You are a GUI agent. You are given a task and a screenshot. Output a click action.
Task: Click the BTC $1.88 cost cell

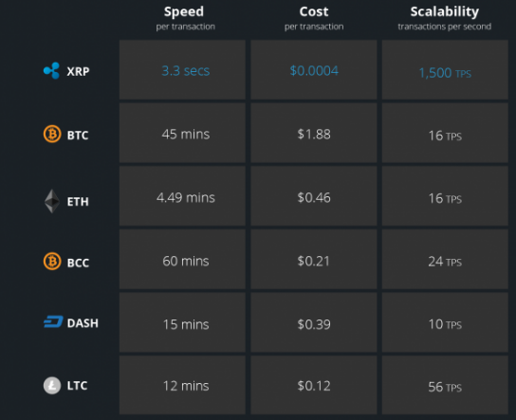click(314, 133)
